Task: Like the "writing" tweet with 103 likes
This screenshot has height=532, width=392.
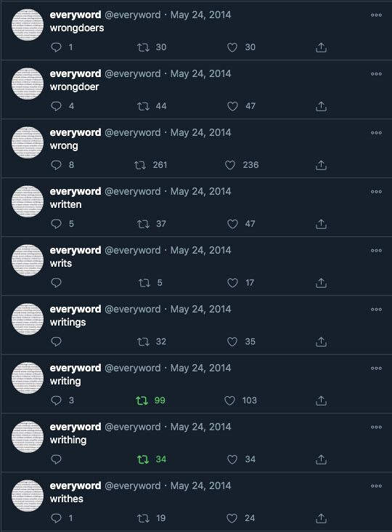Action: click(229, 400)
